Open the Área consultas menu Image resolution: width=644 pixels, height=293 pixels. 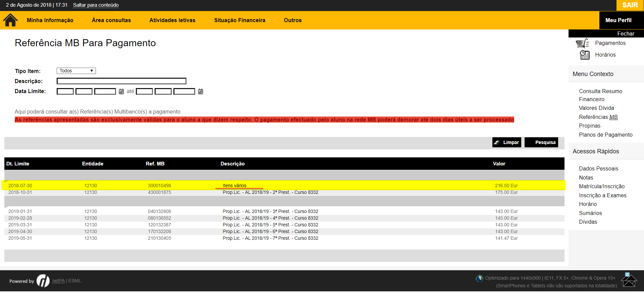(111, 20)
